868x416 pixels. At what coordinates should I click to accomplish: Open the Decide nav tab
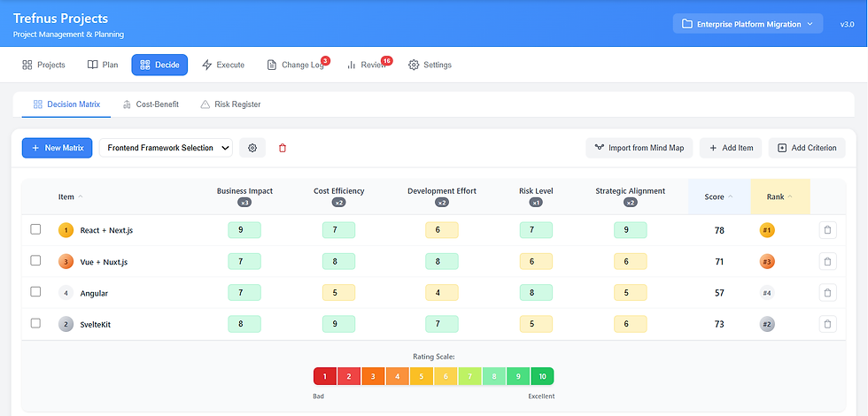159,65
